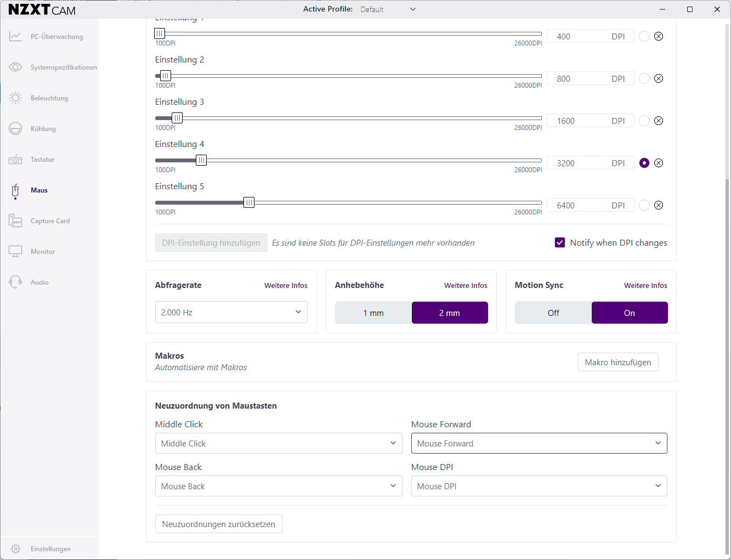The height and width of the screenshot is (560, 731).
Task: Set 1600 DPI as active setting
Action: pos(644,121)
